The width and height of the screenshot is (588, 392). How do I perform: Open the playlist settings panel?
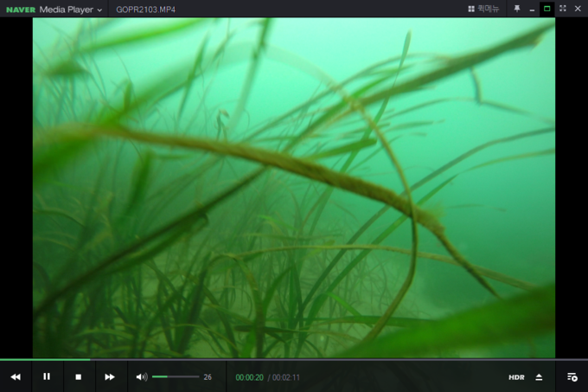[572, 377]
